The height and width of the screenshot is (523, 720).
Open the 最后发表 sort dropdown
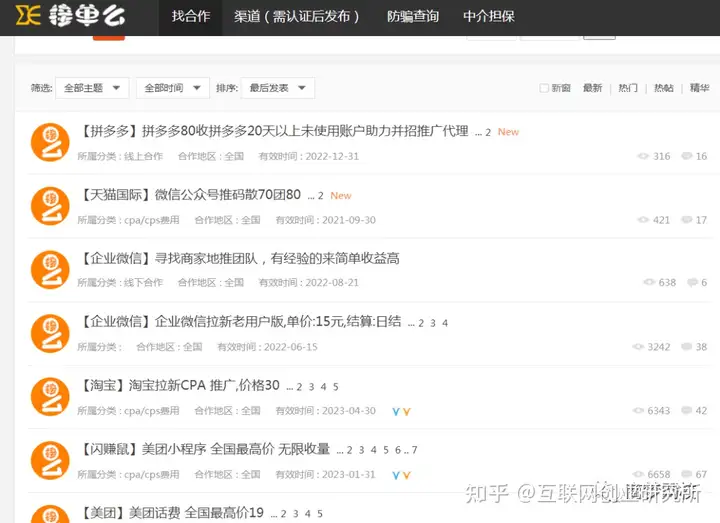[278, 88]
